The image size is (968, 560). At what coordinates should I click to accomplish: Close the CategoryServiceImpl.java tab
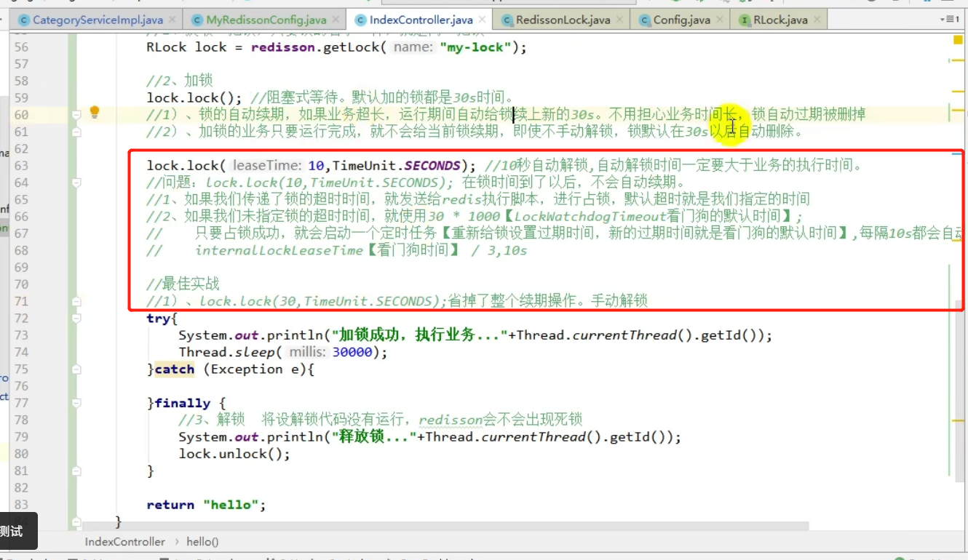point(172,20)
